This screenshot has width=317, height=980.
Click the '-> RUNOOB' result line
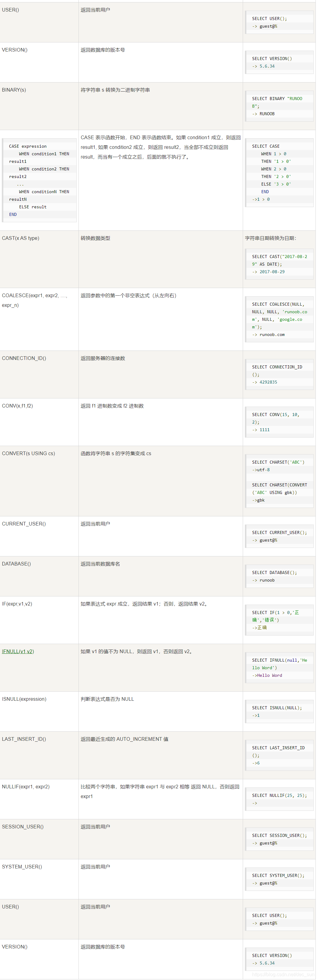pos(263,114)
